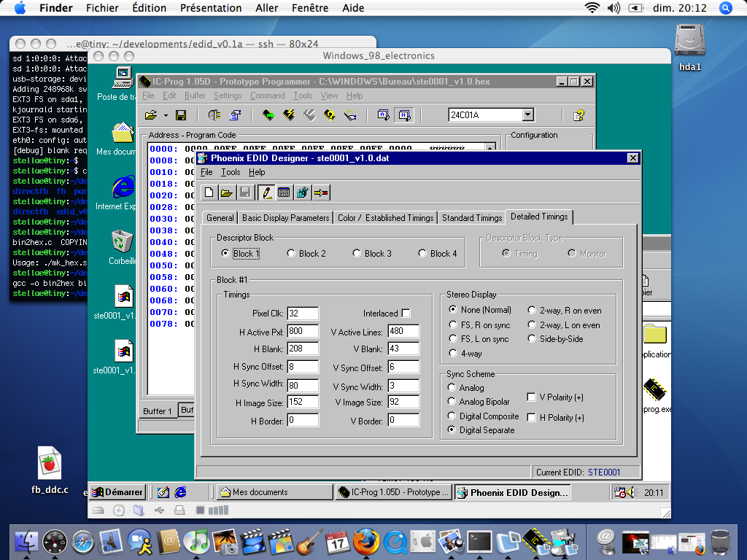Image resolution: width=747 pixels, height=560 pixels.
Task: Save the file with IC-Prog floppy icon
Action: pyautogui.click(x=181, y=115)
